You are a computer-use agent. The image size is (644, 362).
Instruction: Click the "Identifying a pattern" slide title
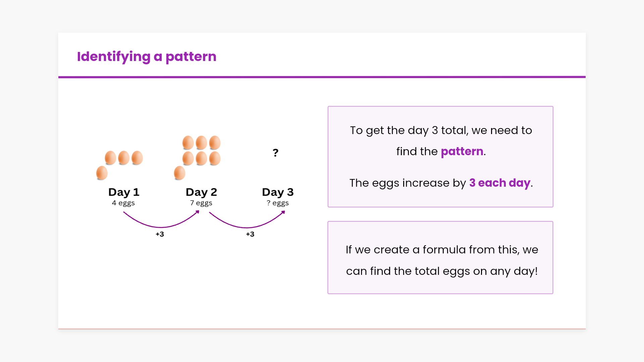coord(147,57)
